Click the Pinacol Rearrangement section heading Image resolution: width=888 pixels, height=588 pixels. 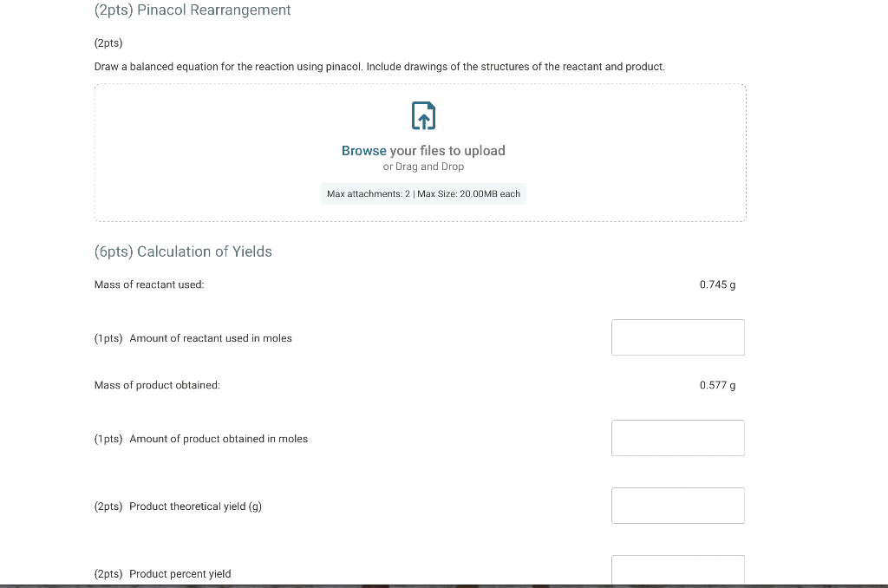[x=193, y=10]
